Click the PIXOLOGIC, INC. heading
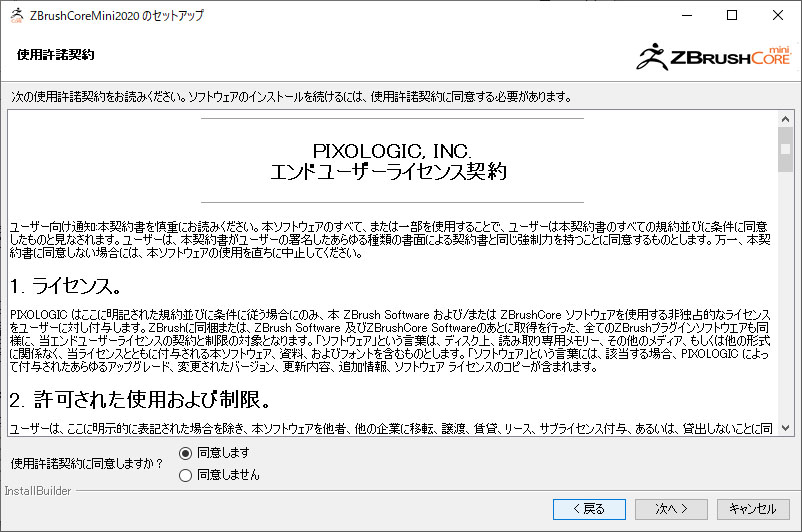The image size is (802, 532). [x=392, y=151]
